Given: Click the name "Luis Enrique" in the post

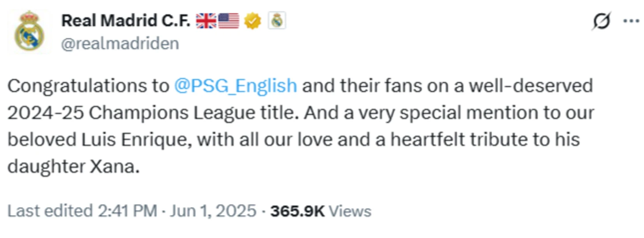Looking at the screenshot, I should 135,140.
